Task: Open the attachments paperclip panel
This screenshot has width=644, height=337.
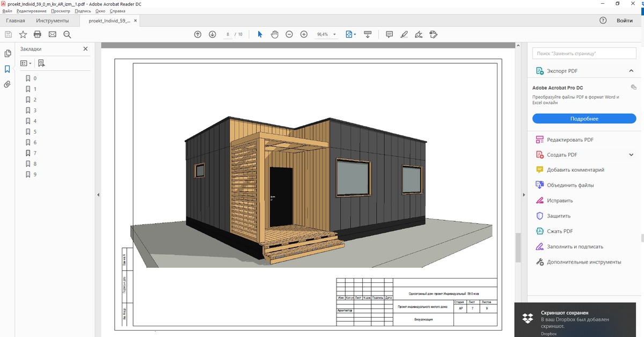Action: tap(8, 84)
